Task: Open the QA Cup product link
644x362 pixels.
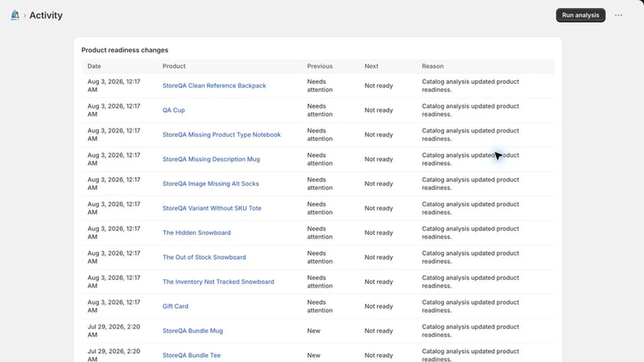Action: point(174,110)
